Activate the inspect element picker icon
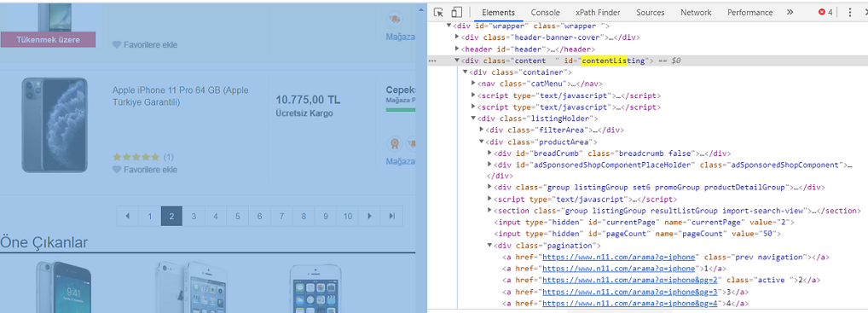Viewport: 868px width, 313px height. pyautogui.click(x=438, y=12)
